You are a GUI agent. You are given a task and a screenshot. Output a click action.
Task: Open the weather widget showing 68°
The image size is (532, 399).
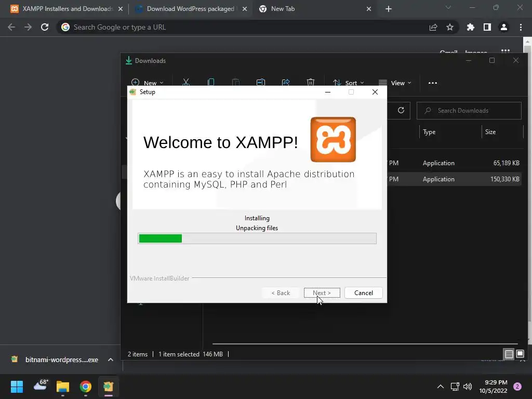click(41, 385)
